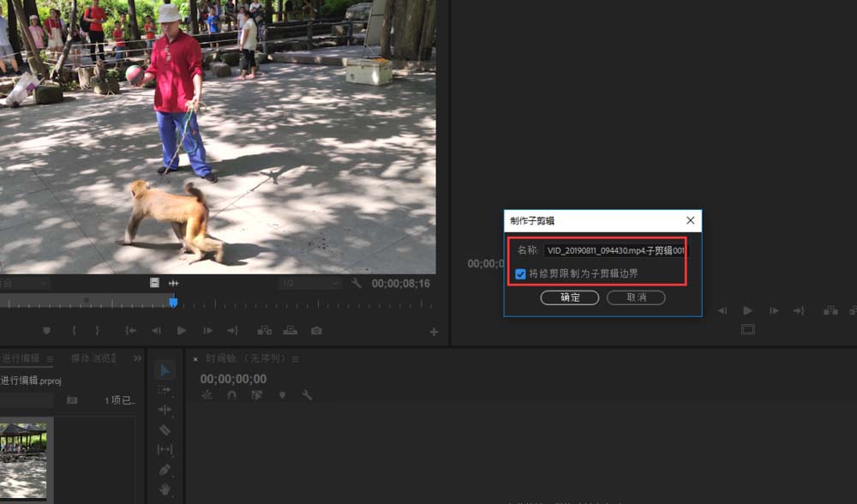This screenshot has height=504, width=857.
Task: Click the subclip name input field
Action: [x=615, y=251]
